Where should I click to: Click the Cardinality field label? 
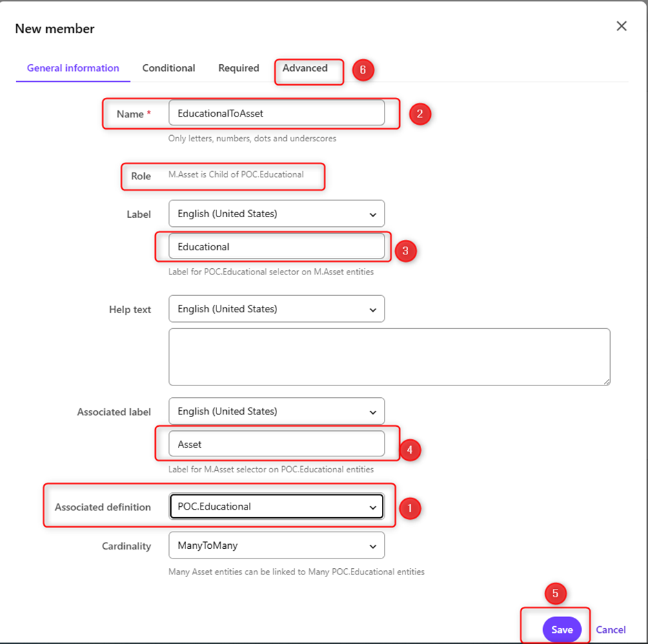(x=126, y=546)
